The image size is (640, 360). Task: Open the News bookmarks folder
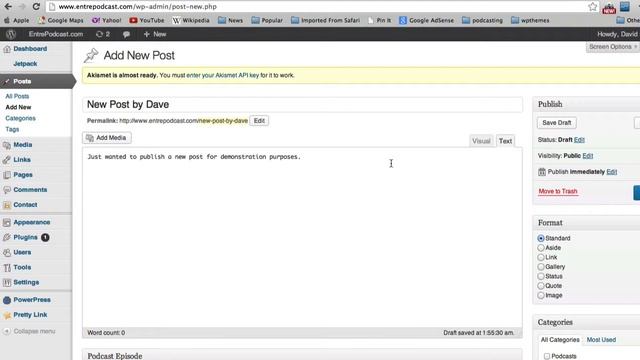point(230,20)
